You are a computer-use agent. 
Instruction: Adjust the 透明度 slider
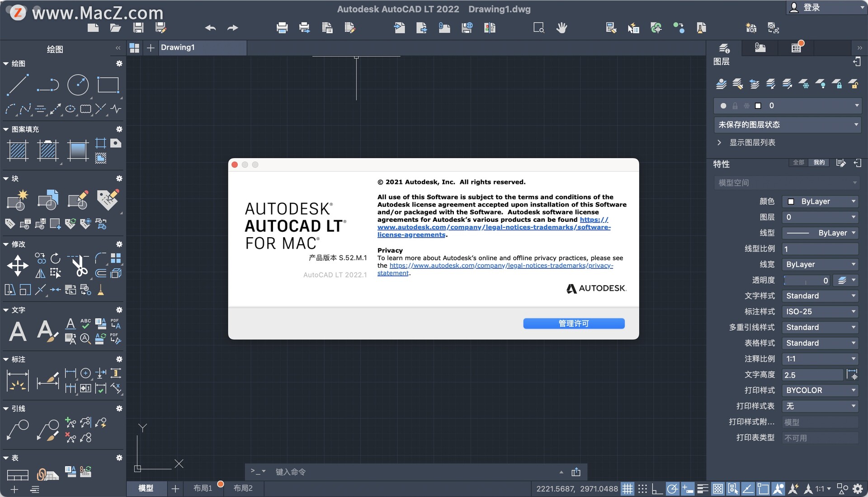pyautogui.click(x=807, y=281)
